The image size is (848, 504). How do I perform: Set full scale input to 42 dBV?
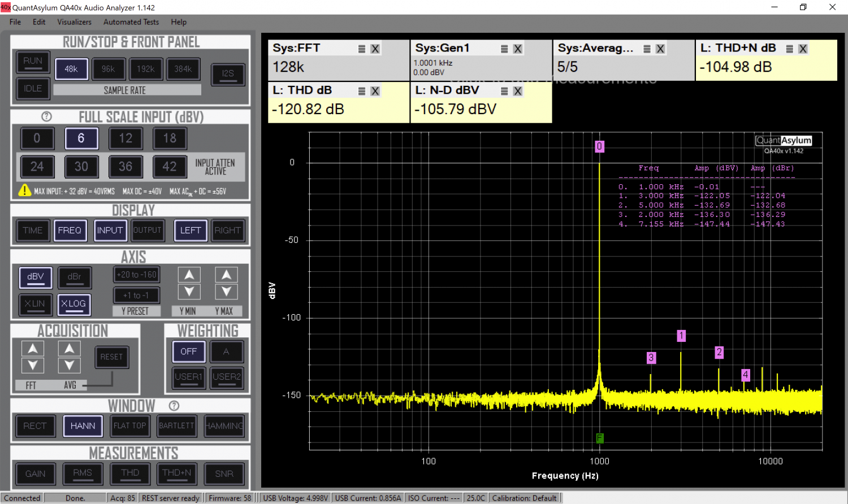click(170, 167)
